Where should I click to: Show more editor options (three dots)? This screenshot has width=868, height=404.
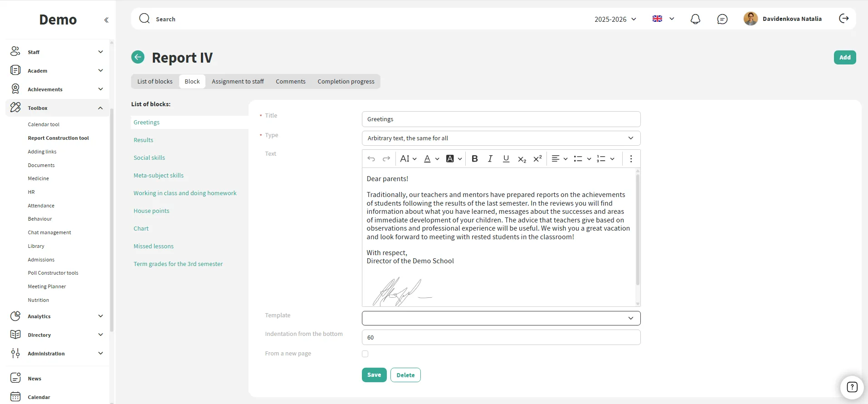pos(631,159)
